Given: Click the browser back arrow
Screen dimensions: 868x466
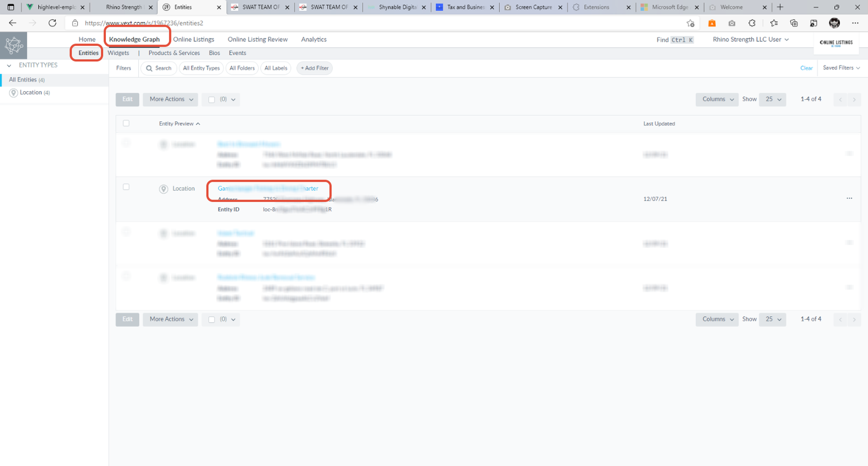Looking at the screenshot, I should coord(12,23).
